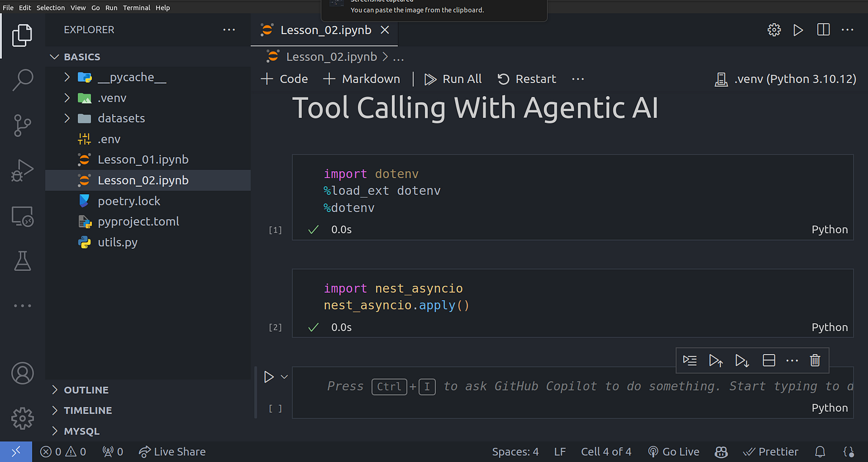
Task: Click Cell 4 of 4 indicator
Action: click(606, 451)
